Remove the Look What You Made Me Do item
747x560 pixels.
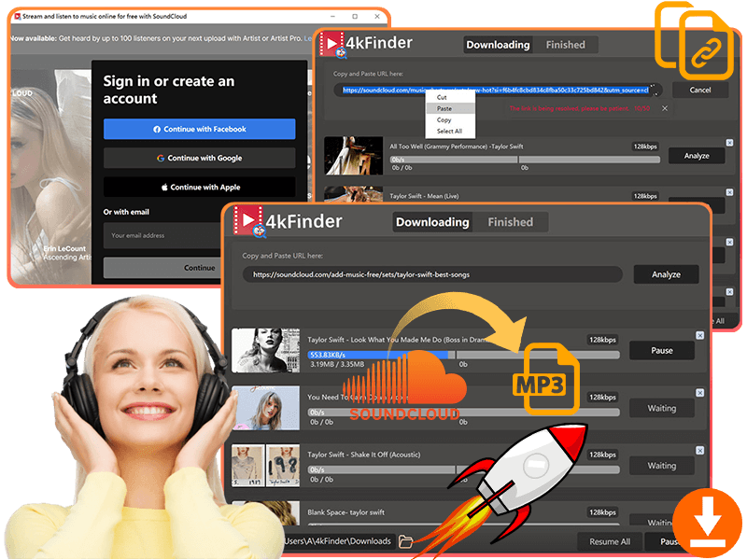700,335
